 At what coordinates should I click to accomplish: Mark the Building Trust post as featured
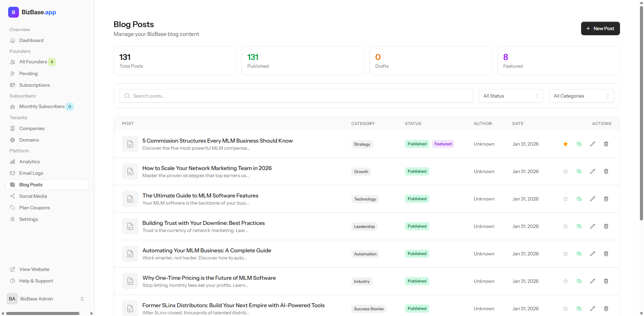tap(565, 226)
